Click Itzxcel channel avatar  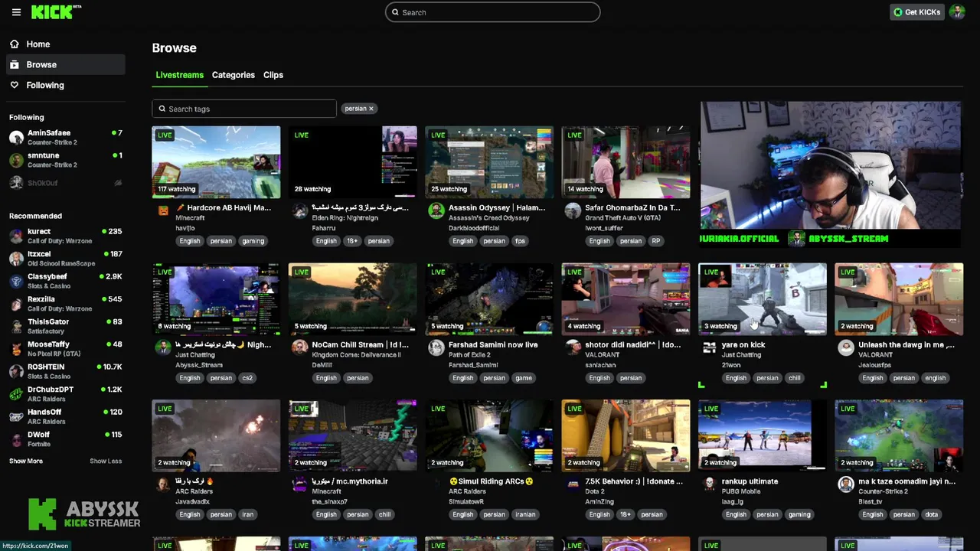(x=16, y=259)
